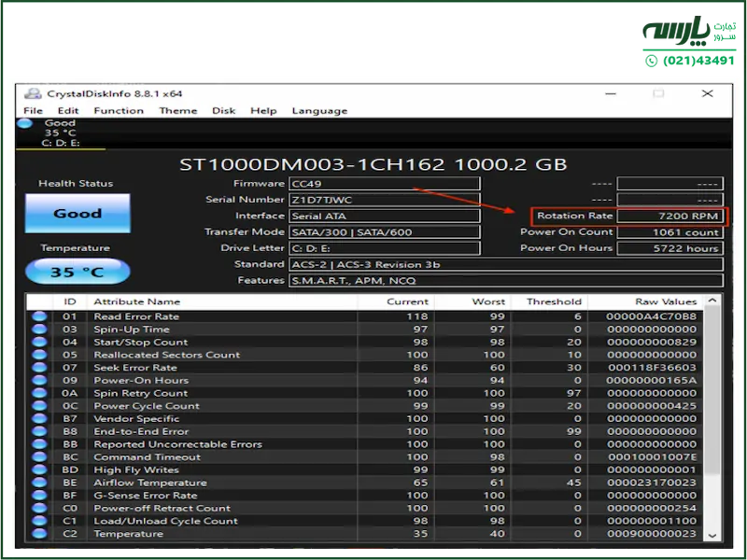Click the Good health status button
747x560 pixels.
(x=78, y=213)
